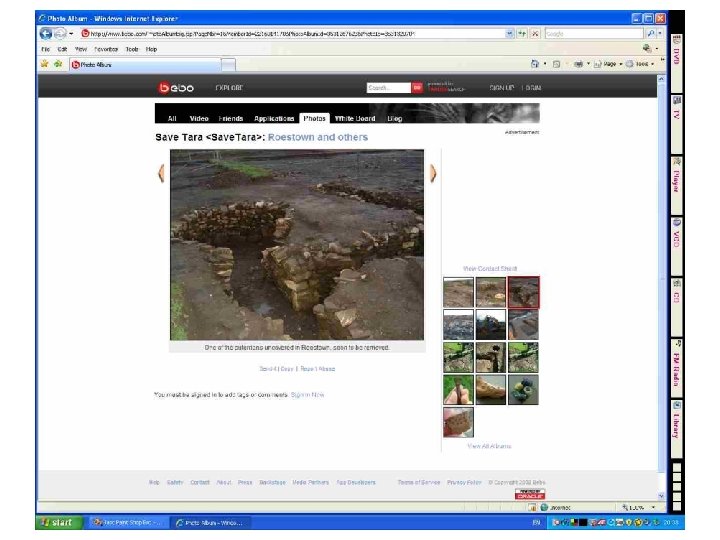Click the SIGN UP link
This screenshot has height=540, width=720.
click(502, 88)
